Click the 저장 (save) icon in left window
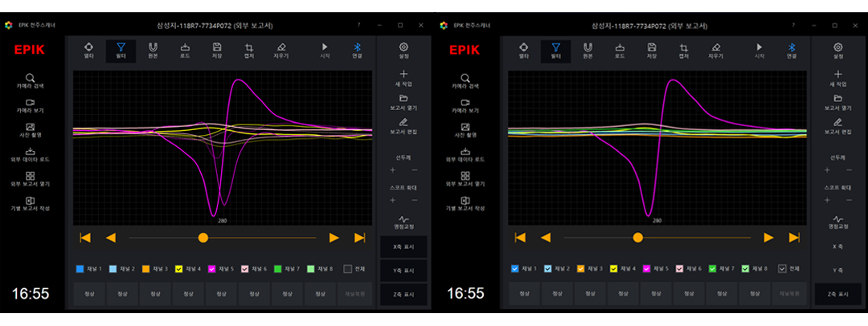 point(217,51)
